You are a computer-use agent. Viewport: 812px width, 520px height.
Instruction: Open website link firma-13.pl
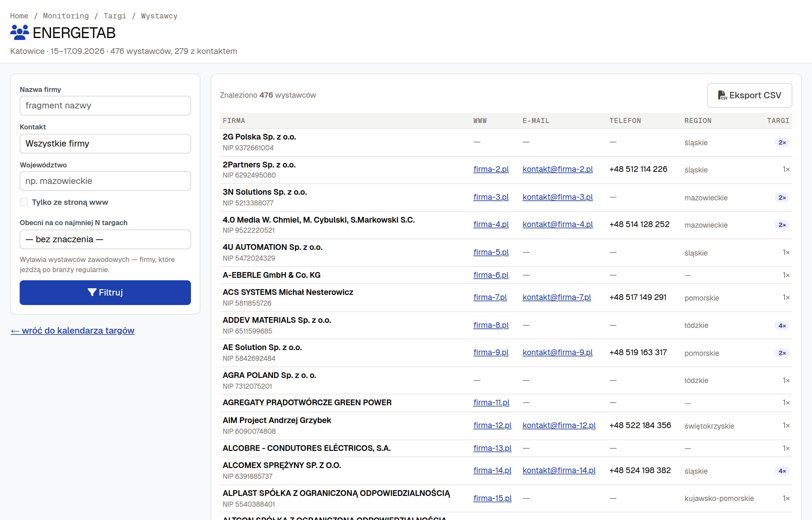click(493, 448)
